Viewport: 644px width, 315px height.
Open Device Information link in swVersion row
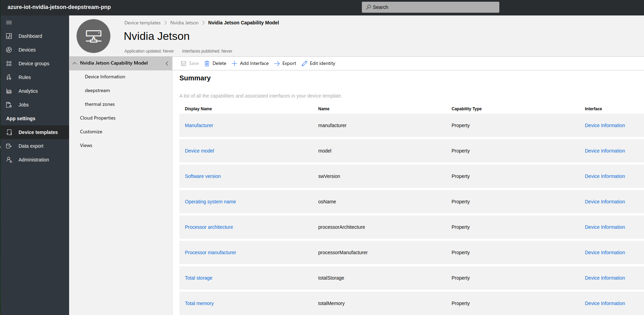(605, 176)
